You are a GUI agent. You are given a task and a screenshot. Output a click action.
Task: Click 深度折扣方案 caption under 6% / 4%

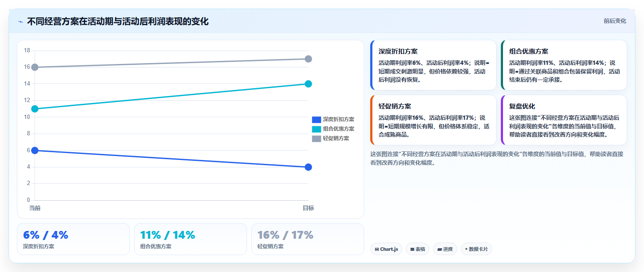[38, 246]
